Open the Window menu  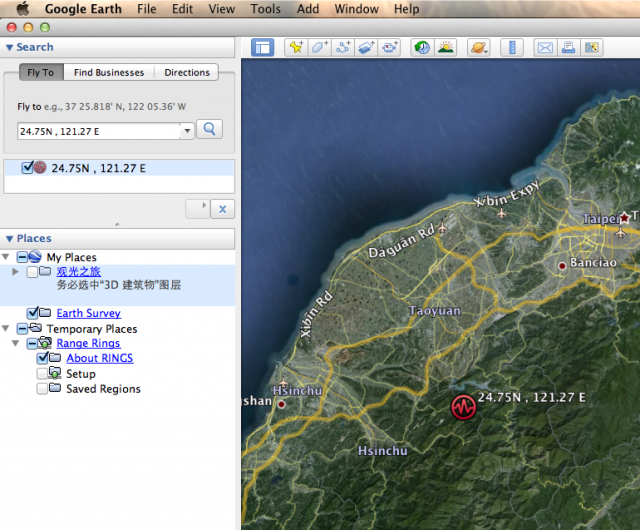click(356, 9)
